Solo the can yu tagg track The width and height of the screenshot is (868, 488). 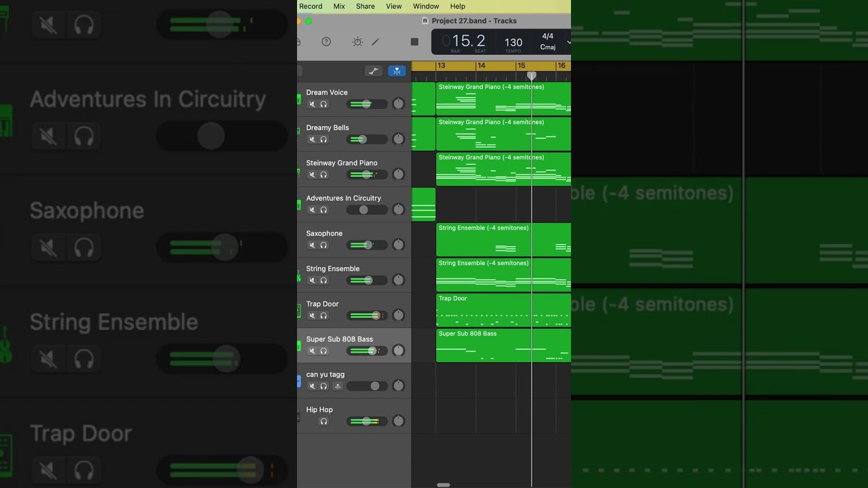pos(323,386)
